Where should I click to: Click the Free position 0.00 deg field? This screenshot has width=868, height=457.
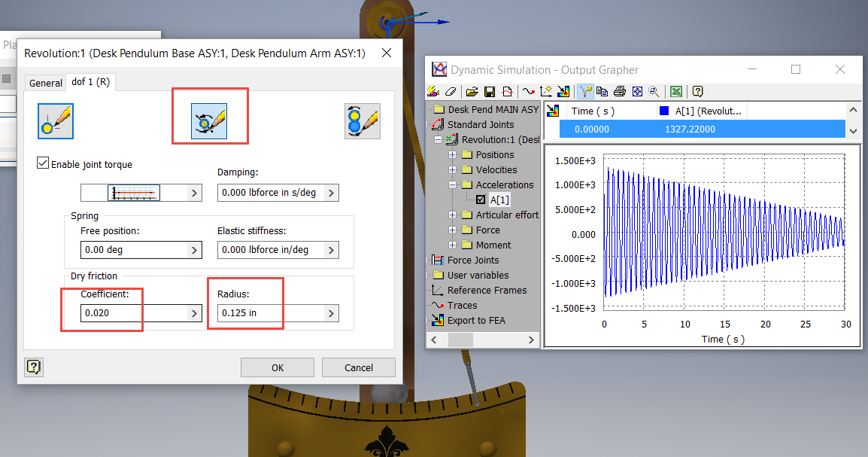pos(134,250)
